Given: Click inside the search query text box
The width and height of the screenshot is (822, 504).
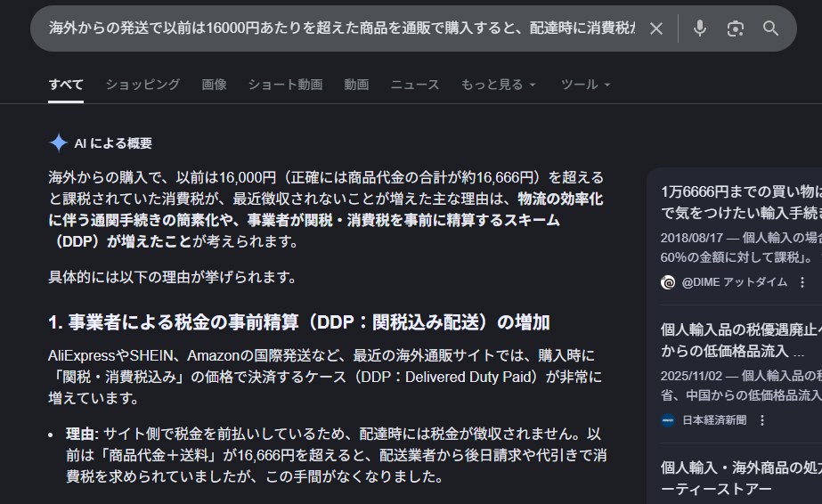Looking at the screenshot, I should click(338, 28).
